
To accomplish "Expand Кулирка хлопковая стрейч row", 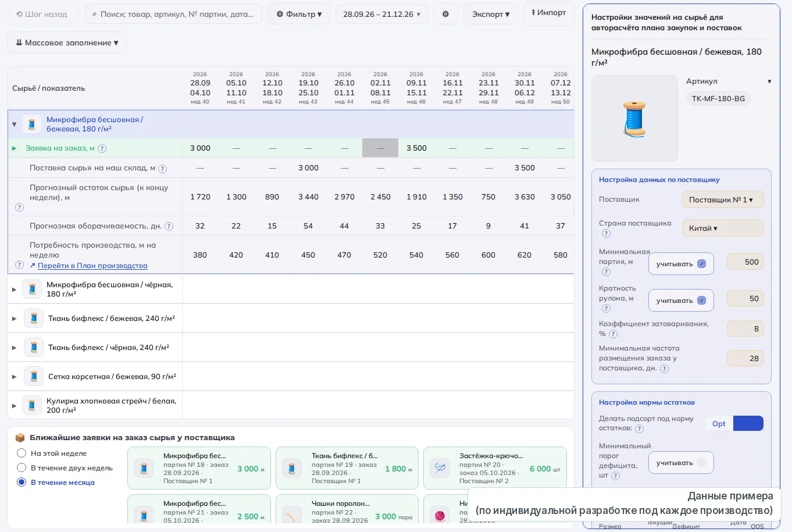I will coord(15,405).
